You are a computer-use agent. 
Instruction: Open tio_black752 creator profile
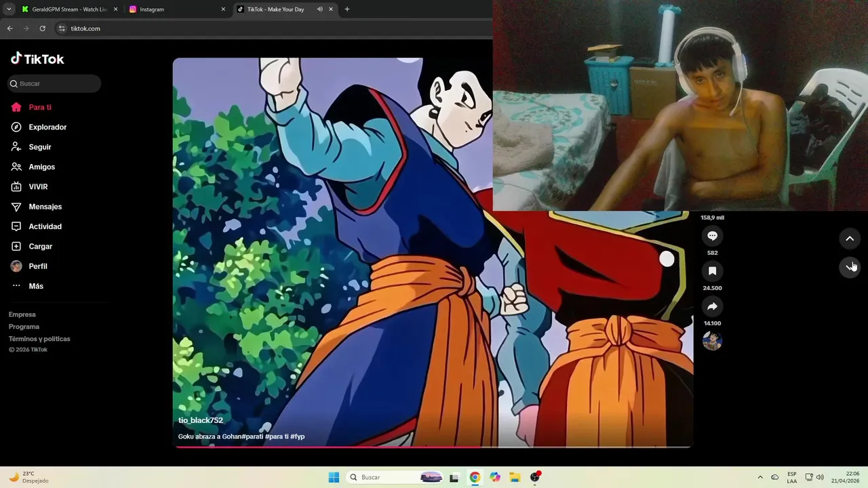201,420
